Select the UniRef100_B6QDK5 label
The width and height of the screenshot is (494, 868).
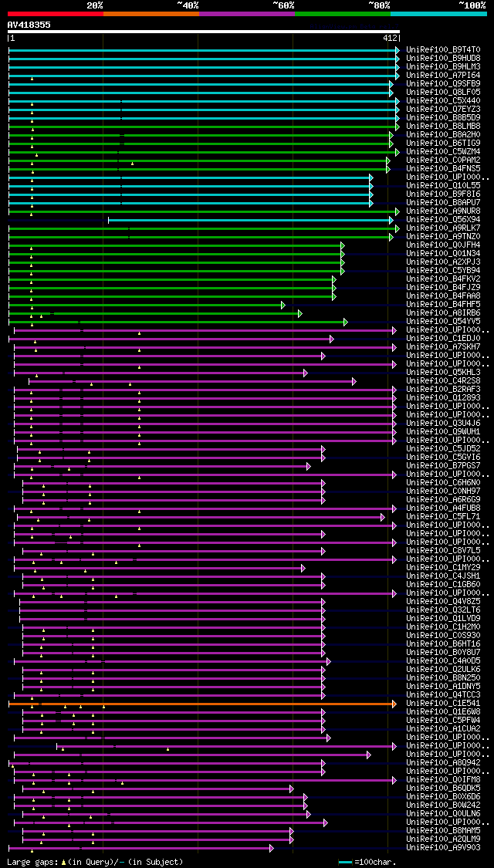(x=443, y=788)
